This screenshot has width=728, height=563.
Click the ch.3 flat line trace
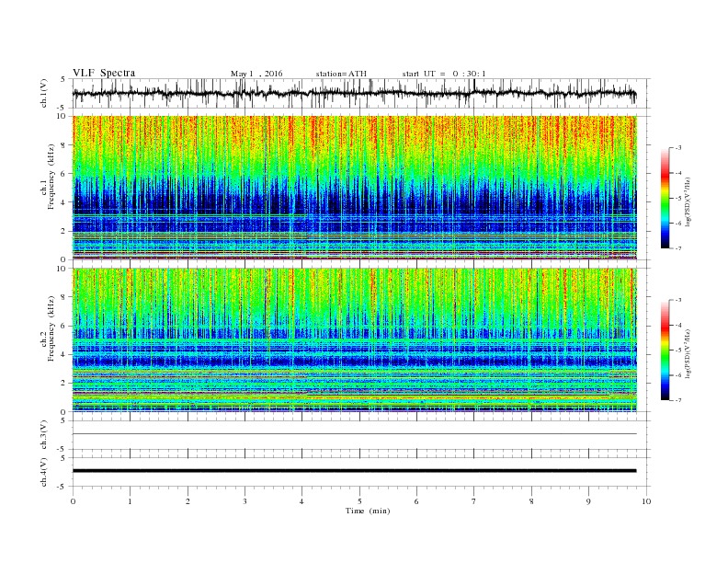coord(355,434)
